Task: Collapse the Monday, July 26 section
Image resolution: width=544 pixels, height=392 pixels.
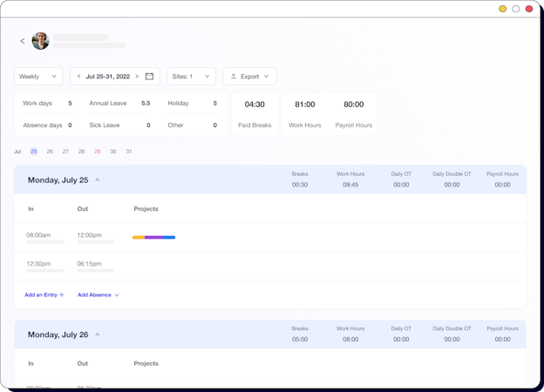Action: pos(98,335)
